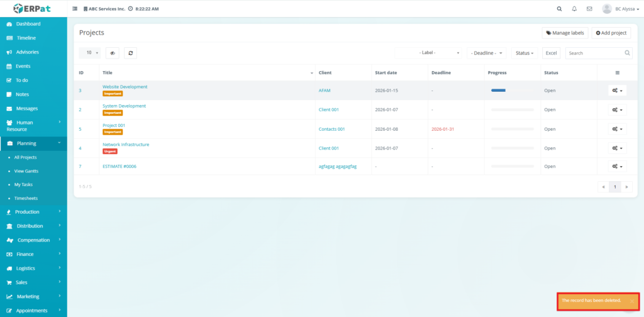Open View Gantts in sidebar
This screenshot has height=317, width=644.
tap(26, 171)
